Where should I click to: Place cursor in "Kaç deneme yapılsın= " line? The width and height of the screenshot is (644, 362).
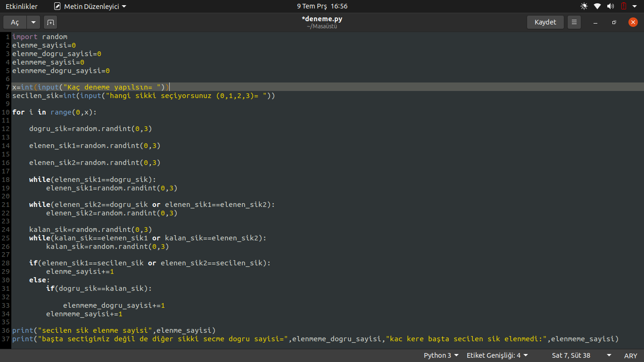click(91, 87)
